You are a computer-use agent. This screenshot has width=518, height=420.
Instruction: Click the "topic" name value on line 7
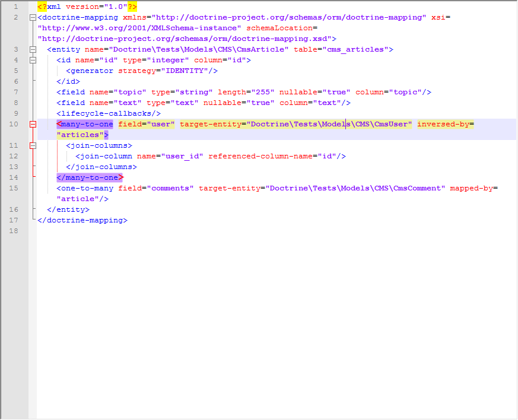[130, 92]
